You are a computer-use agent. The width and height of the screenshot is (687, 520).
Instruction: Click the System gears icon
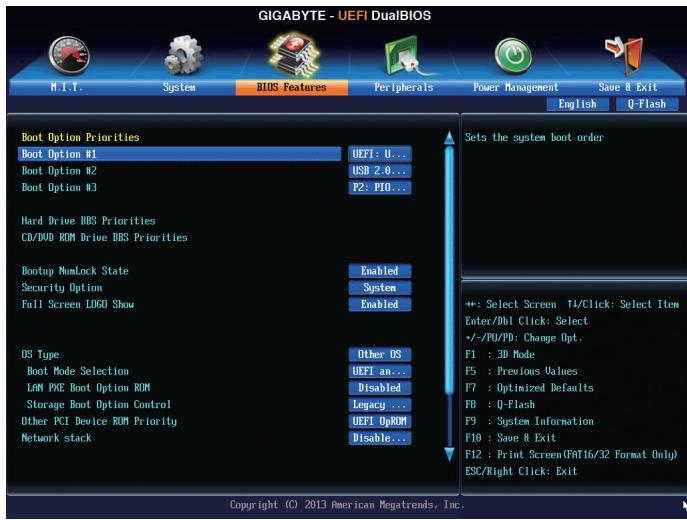[184, 55]
